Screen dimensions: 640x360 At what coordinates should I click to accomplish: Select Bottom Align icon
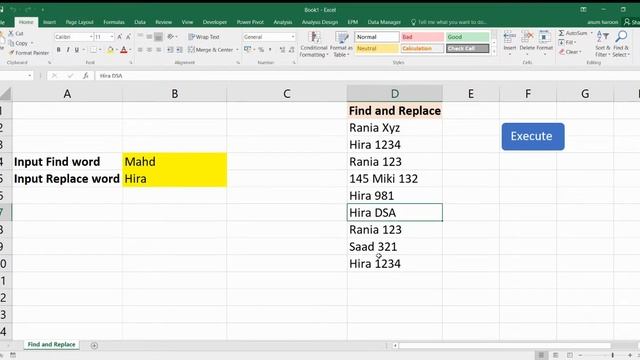[158, 37]
